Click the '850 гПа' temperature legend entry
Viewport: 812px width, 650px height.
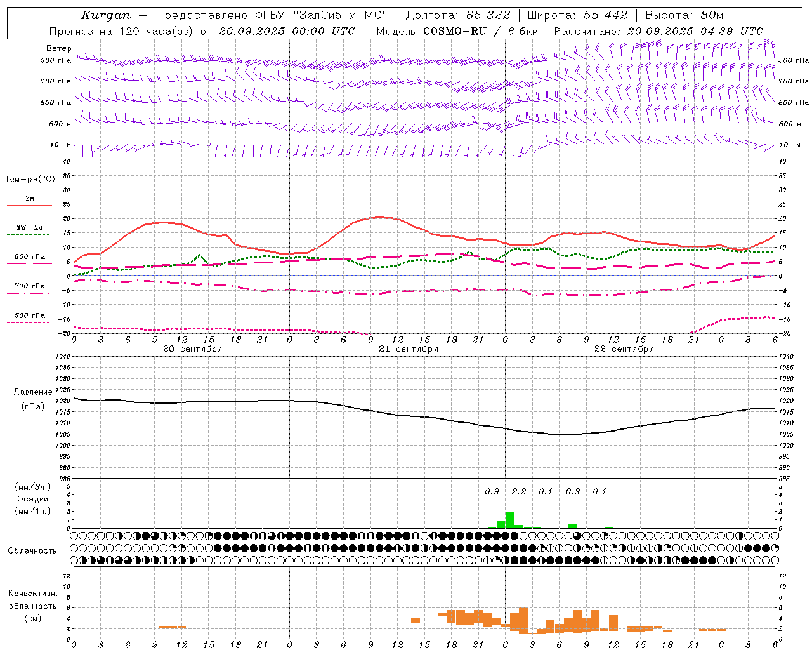29,257
